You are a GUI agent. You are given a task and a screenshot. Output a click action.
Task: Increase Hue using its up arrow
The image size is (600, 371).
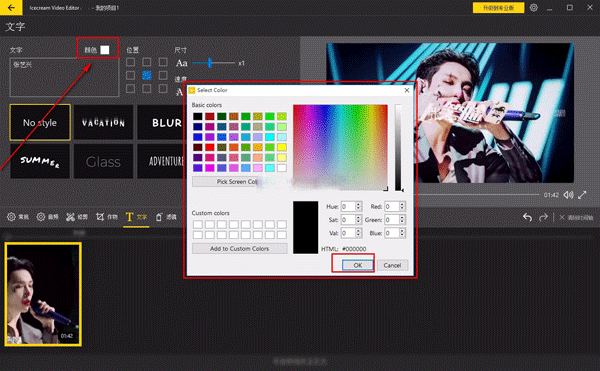point(359,204)
